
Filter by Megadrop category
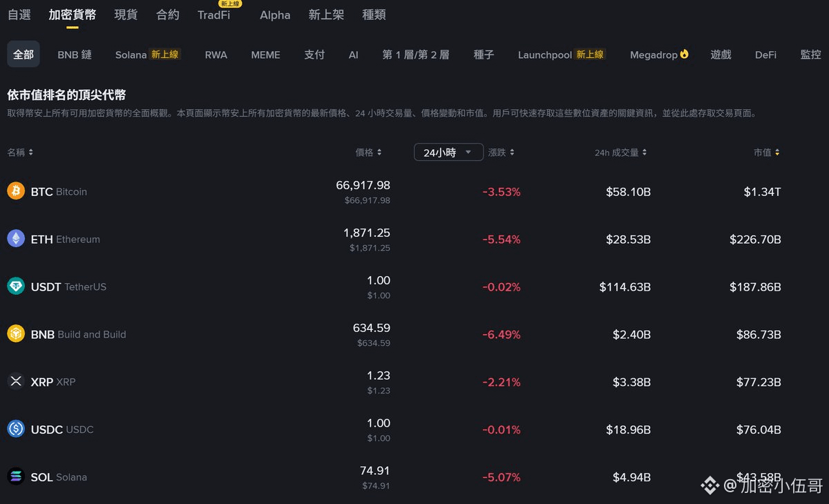[x=654, y=55]
